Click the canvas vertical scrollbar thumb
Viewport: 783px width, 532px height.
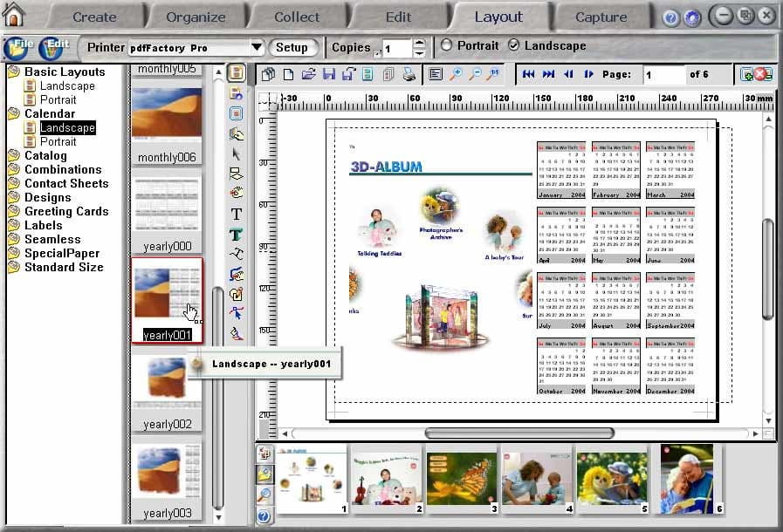(x=768, y=269)
